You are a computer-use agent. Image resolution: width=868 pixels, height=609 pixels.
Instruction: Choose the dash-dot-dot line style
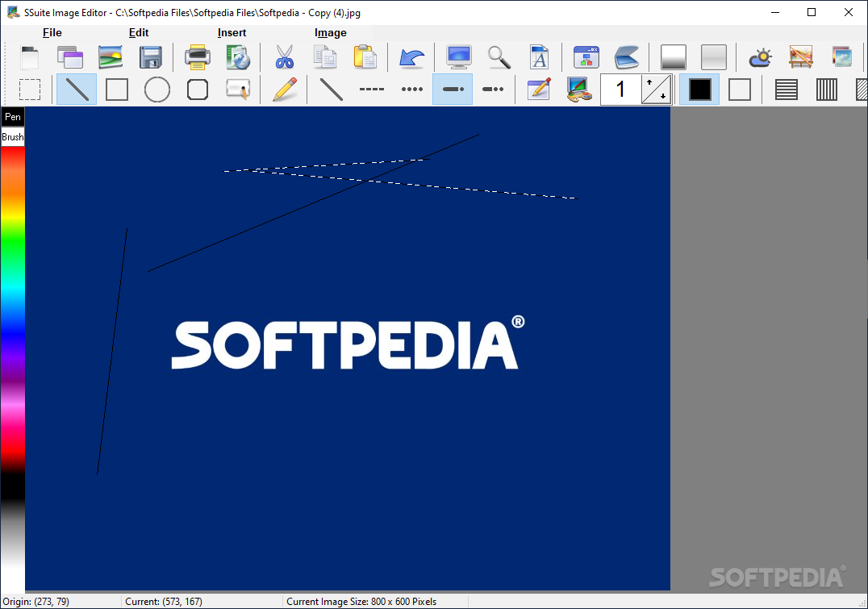pos(493,90)
